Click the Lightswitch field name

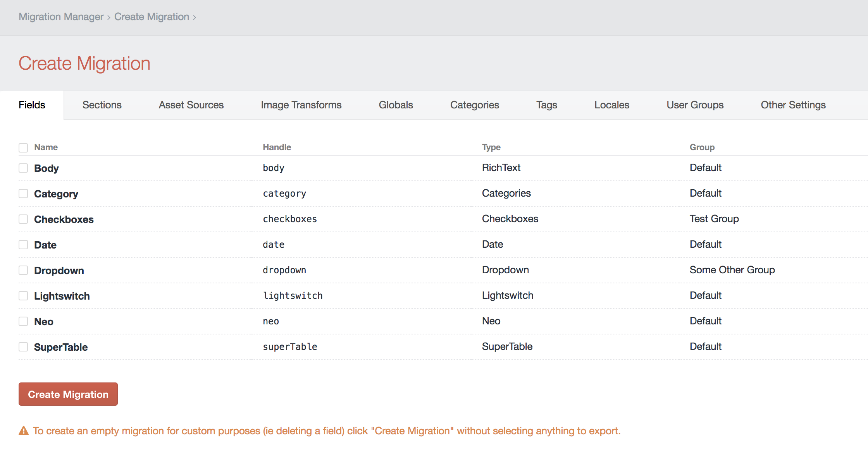62,296
